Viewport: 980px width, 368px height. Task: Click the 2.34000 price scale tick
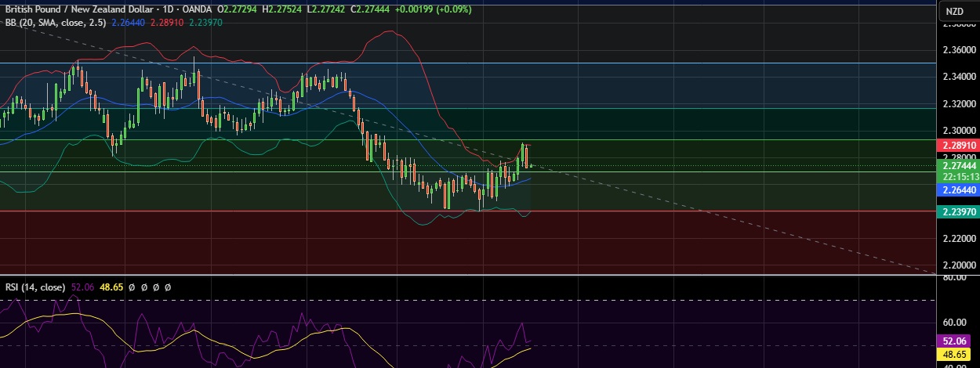coord(959,76)
